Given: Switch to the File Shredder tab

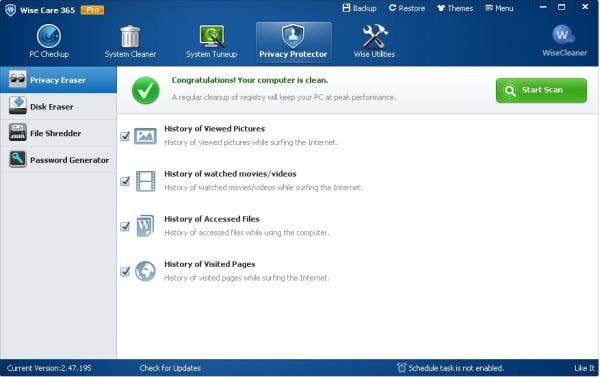Looking at the screenshot, I should point(58,133).
